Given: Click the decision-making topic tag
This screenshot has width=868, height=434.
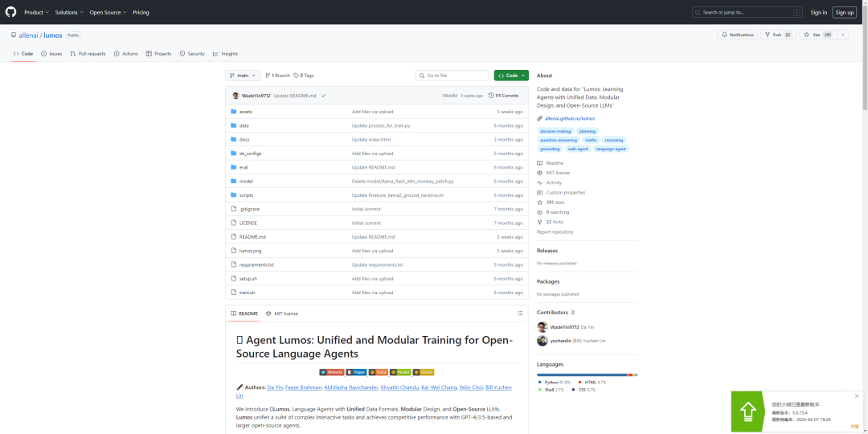Looking at the screenshot, I should [555, 131].
